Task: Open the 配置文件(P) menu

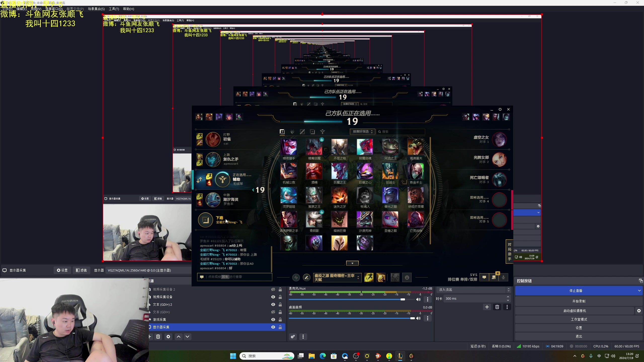Action: [75, 9]
